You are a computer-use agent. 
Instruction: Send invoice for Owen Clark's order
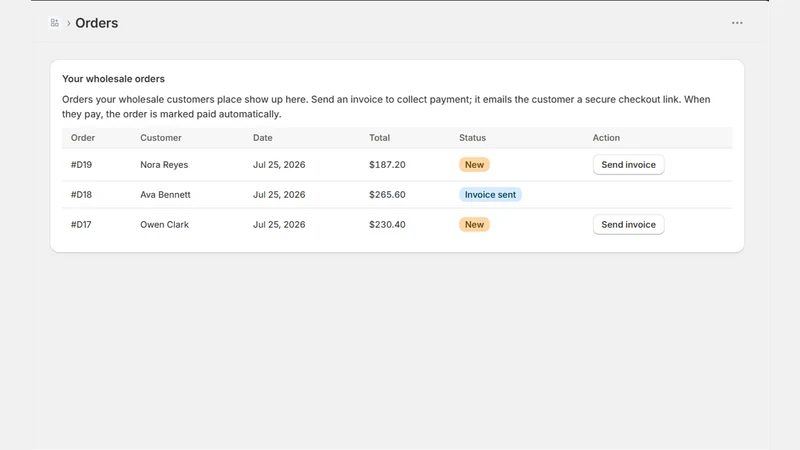(628, 224)
